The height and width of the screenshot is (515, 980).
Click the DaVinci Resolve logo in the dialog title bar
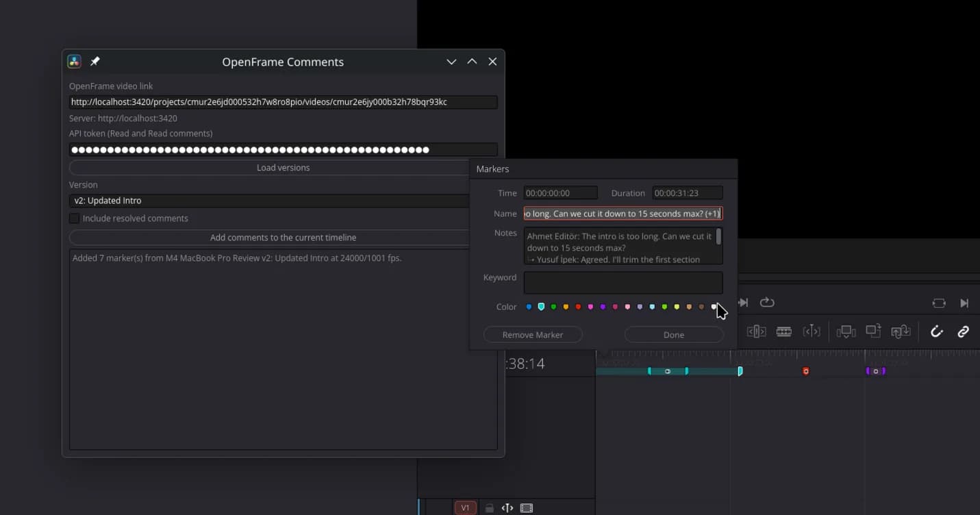click(74, 62)
